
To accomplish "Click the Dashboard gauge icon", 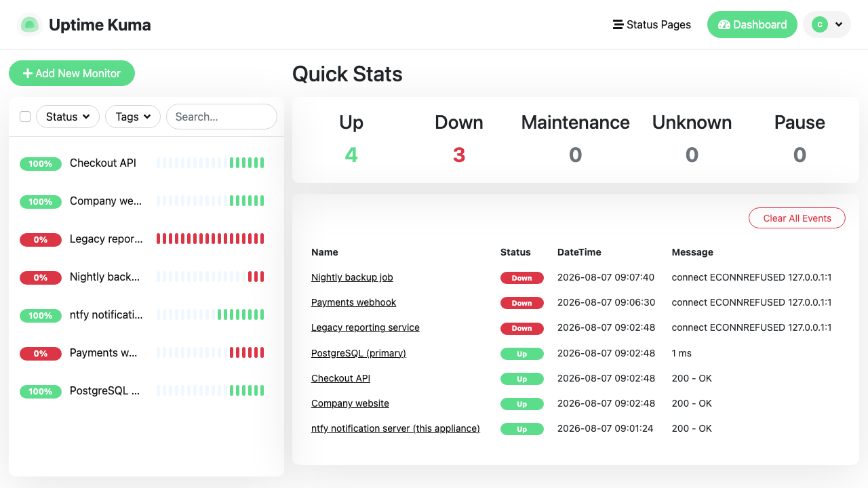I will (x=724, y=24).
